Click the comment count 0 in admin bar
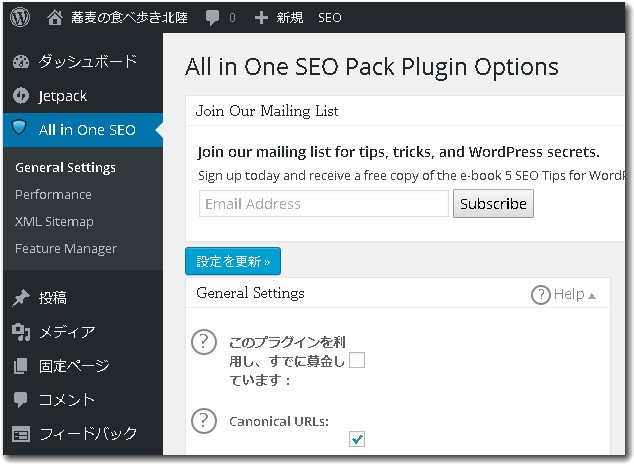Screen dimensions: 634x464 tap(232, 18)
